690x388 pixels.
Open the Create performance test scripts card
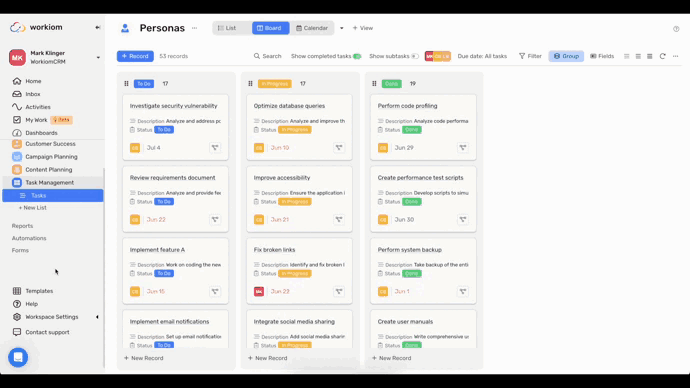423,199
